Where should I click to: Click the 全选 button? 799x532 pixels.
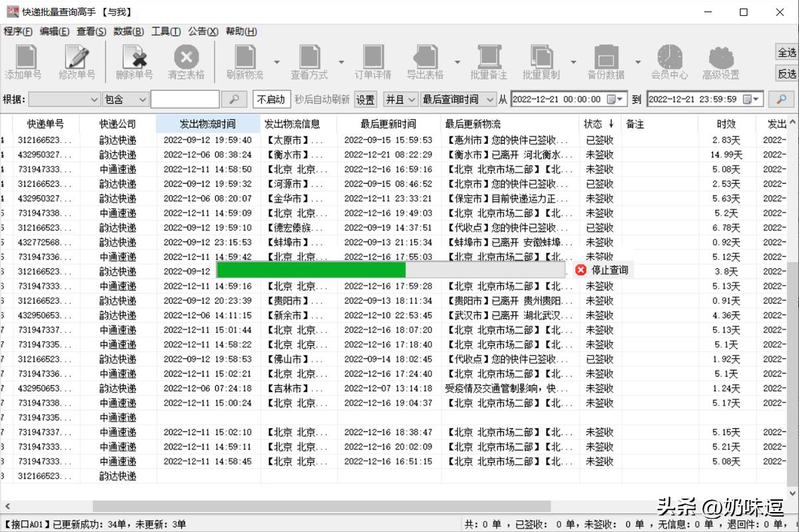pyautogui.click(x=786, y=53)
